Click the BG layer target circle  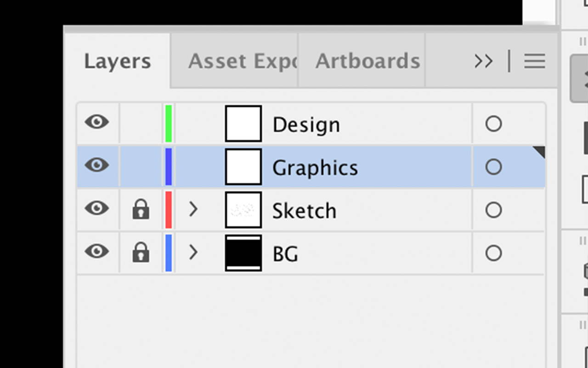(493, 253)
